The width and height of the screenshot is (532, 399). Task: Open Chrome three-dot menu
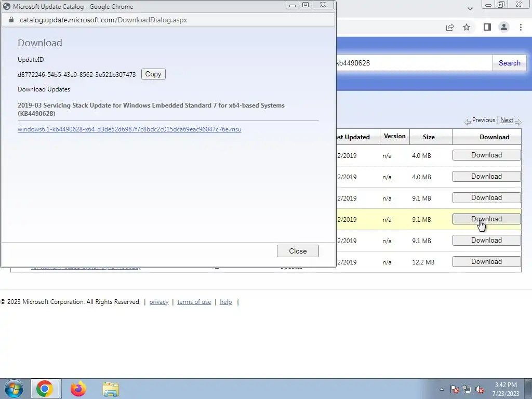point(521,27)
